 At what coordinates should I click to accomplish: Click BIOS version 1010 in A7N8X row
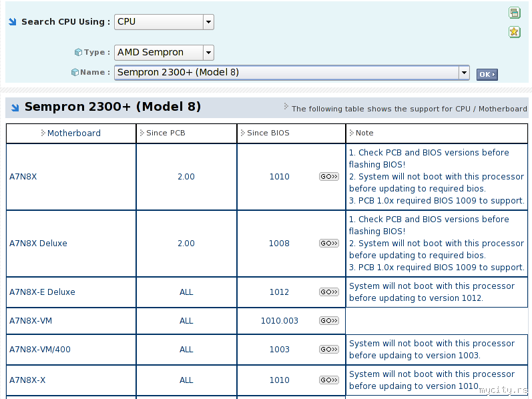tap(279, 176)
